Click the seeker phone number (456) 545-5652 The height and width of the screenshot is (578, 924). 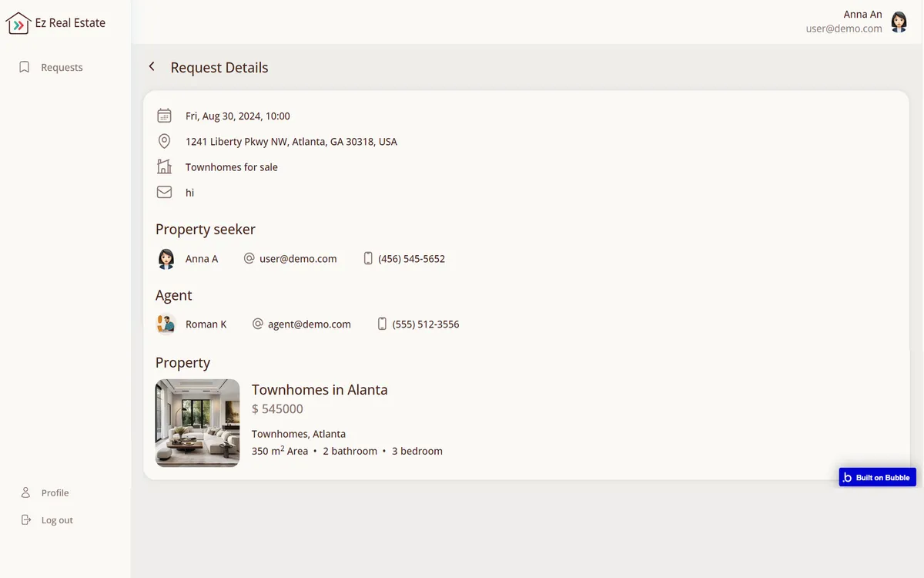click(411, 259)
